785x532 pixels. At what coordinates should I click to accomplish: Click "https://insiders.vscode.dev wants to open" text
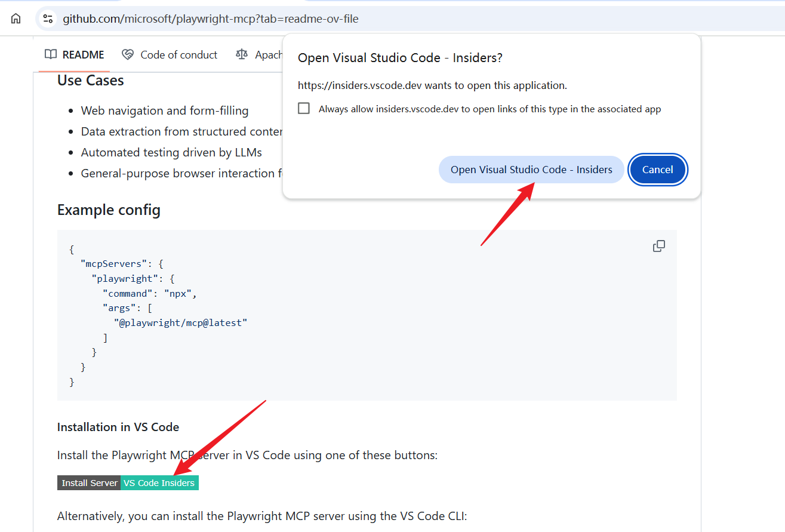coord(432,85)
